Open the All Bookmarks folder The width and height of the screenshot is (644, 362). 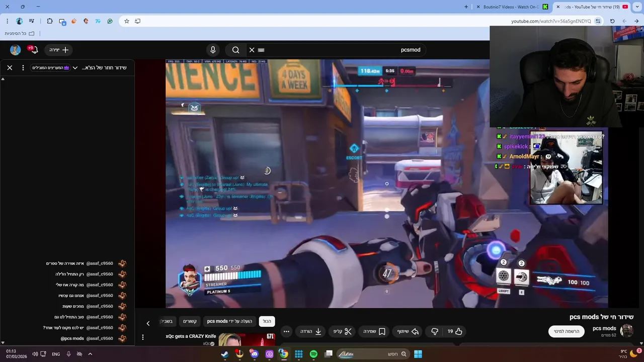20,34
